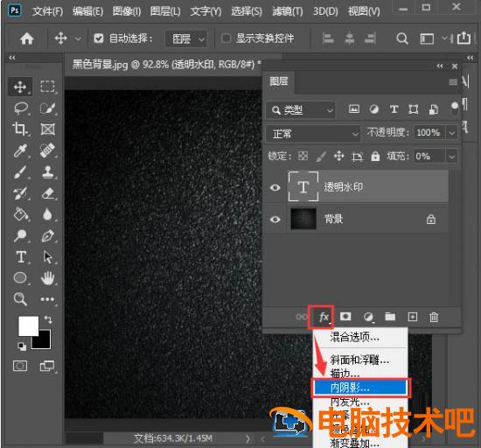Screen dimensions: 481x448
Task: Click the white foreground color swatch
Action: point(29,325)
